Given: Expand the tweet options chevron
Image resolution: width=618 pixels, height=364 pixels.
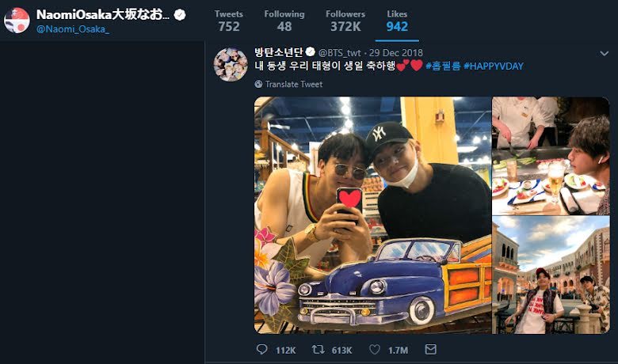Looking at the screenshot, I should point(604,54).
